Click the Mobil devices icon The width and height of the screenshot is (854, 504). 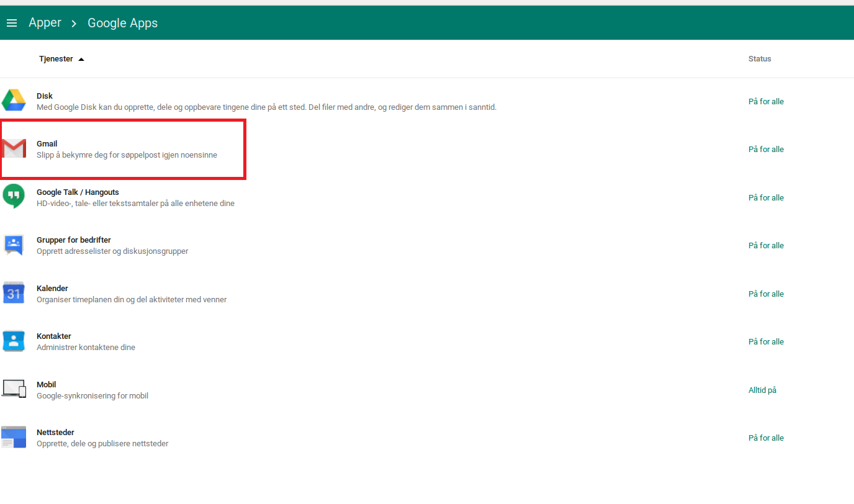(14, 389)
